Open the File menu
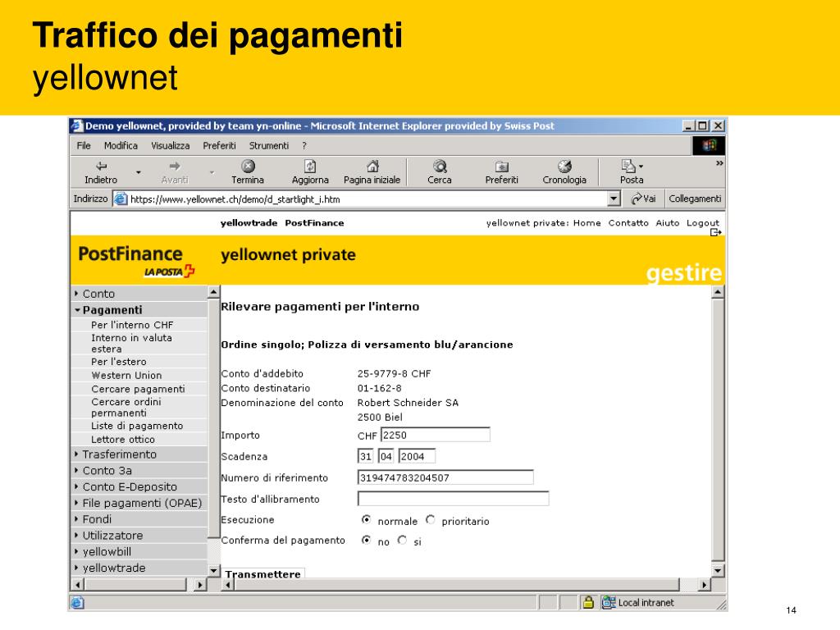Image resolution: width=840 pixels, height=630 pixels. tap(84, 146)
